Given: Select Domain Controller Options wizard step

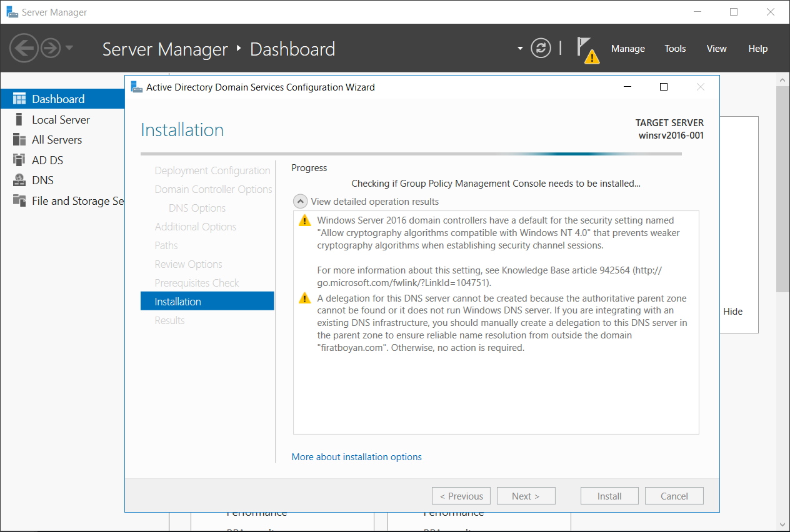Looking at the screenshot, I should point(213,189).
